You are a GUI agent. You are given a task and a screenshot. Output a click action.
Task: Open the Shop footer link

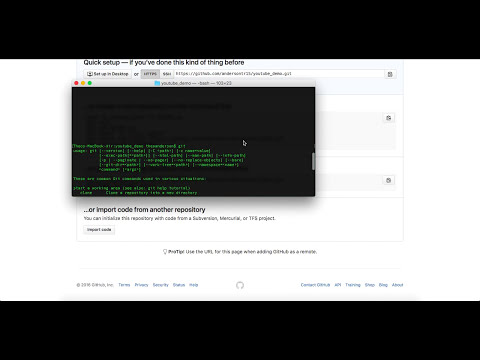coord(370,285)
